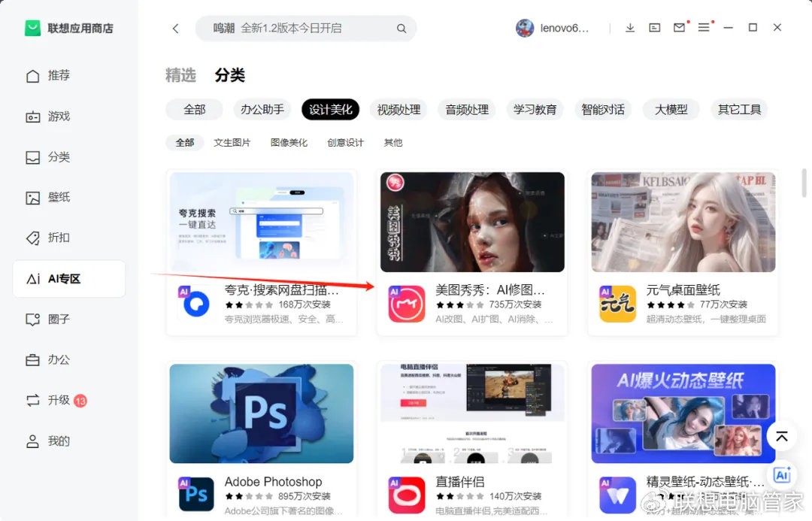Image resolution: width=812 pixels, height=521 pixels.
Task: Filter by 图像美化 subcategory
Action: [x=289, y=142]
